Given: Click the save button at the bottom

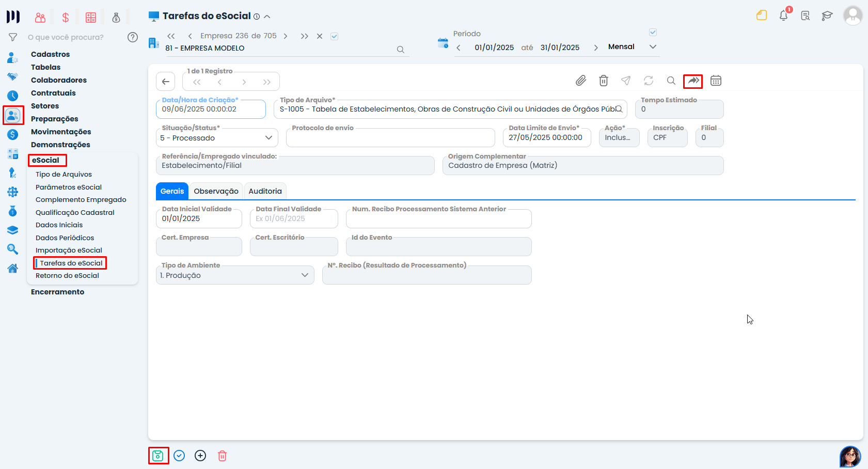Looking at the screenshot, I should [x=159, y=456].
